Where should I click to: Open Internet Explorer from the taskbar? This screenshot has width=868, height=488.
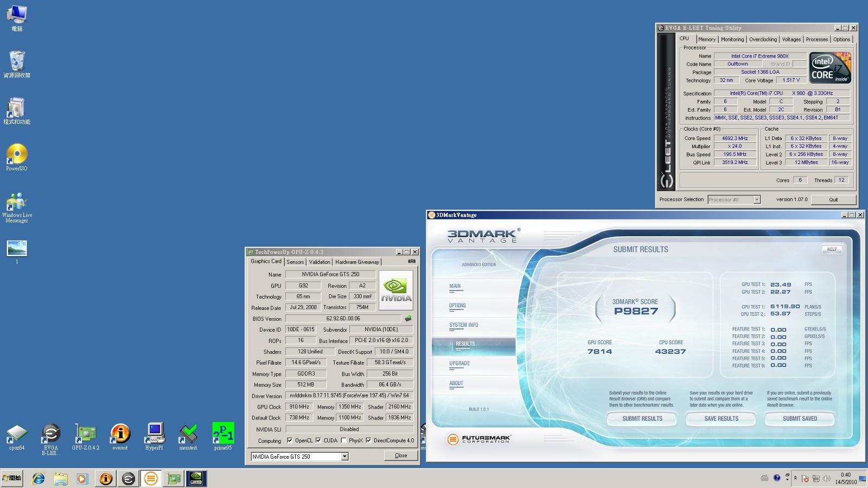coord(38,478)
